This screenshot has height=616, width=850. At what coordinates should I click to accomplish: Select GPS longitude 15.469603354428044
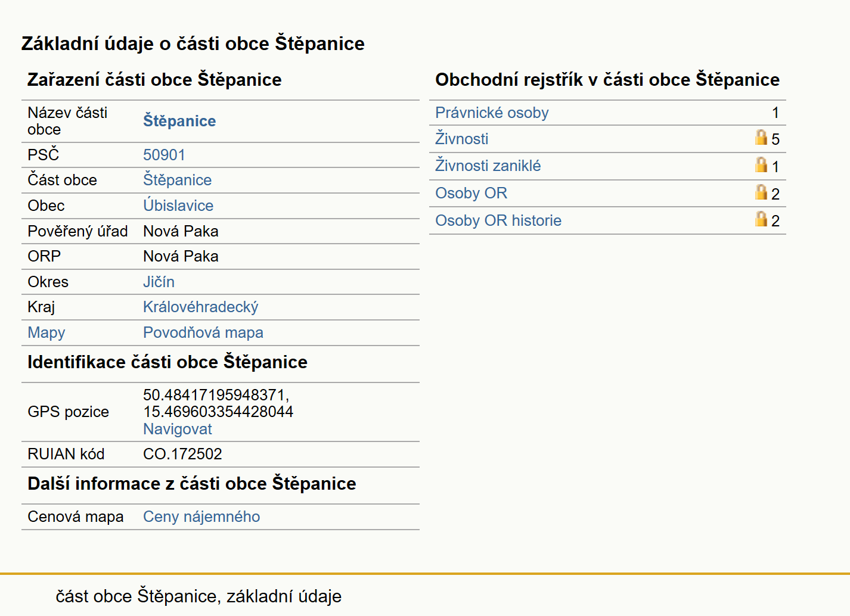pos(218,412)
